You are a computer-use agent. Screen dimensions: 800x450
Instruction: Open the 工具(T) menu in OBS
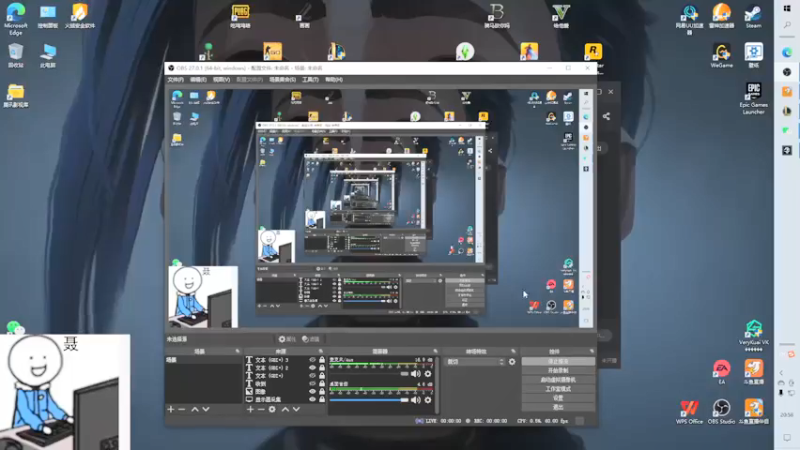[x=310, y=80]
